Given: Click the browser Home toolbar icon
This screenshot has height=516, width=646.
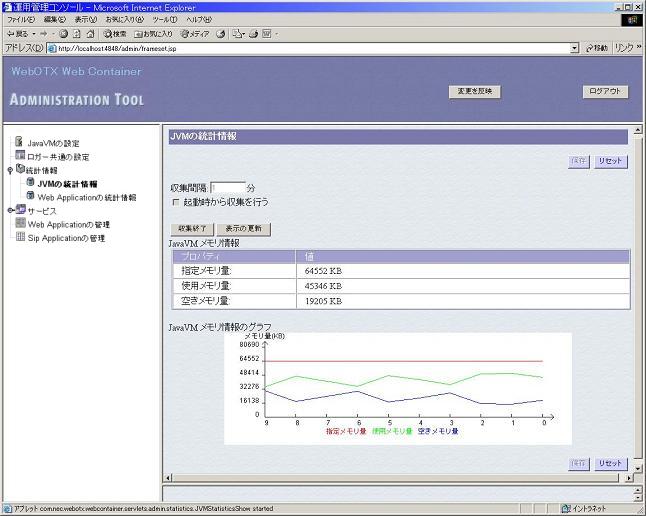Looking at the screenshot, I should pyautogui.click(x=90, y=33).
